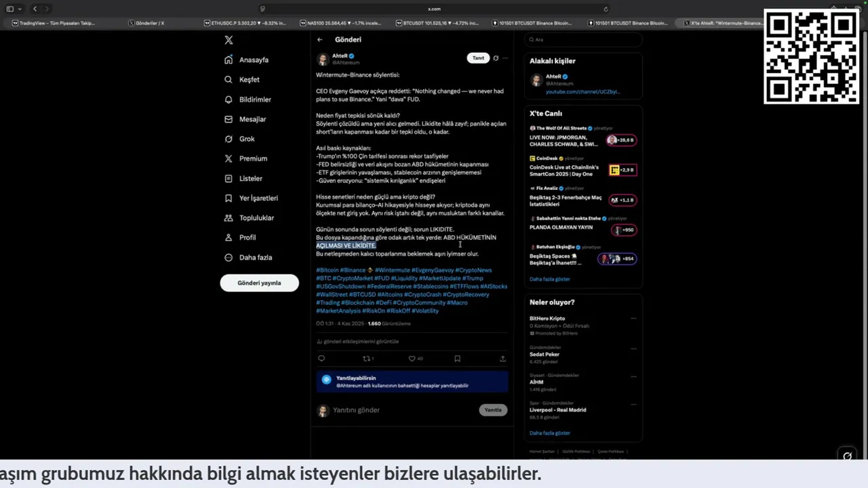The image size is (868, 488).
Task: Toggle the Safari sidebar button
Action: click(x=10, y=9)
